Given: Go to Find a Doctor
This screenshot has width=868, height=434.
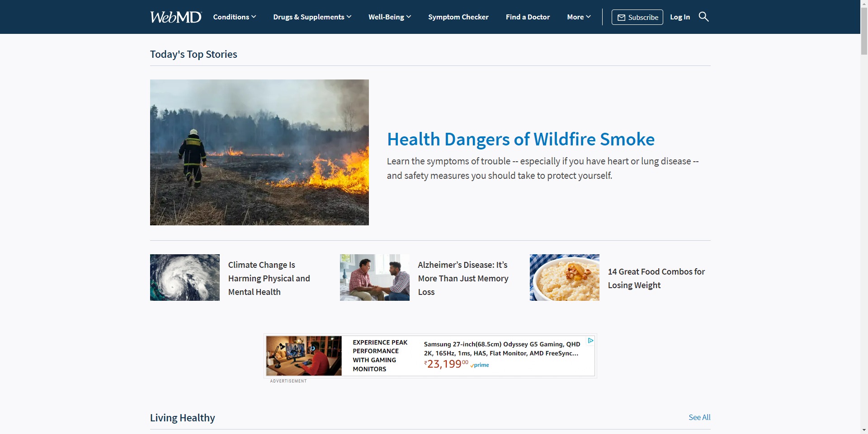Looking at the screenshot, I should pyautogui.click(x=528, y=17).
